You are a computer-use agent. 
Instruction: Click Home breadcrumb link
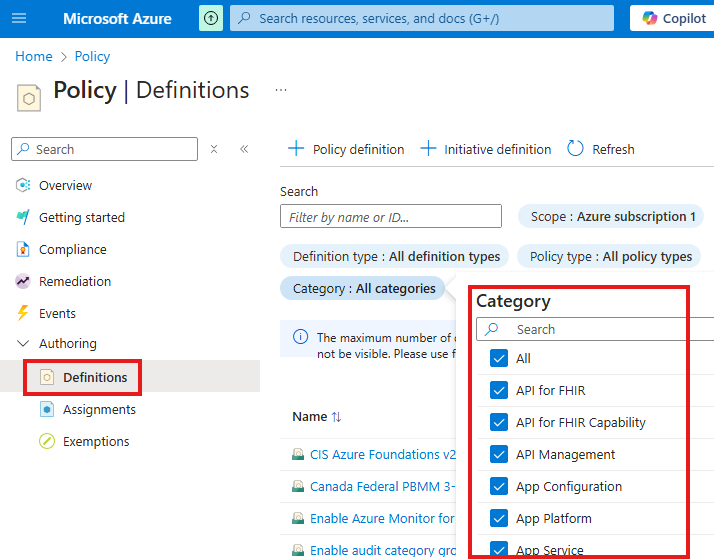coord(34,56)
